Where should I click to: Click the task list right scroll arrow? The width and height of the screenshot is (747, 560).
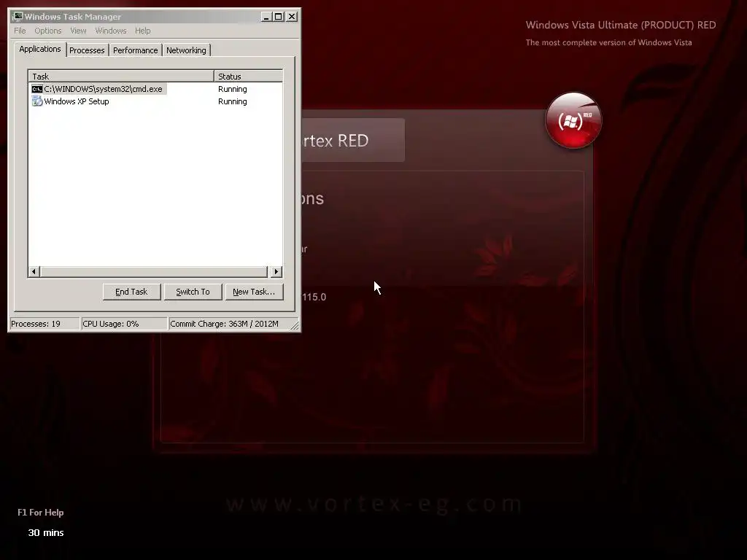(x=276, y=272)
